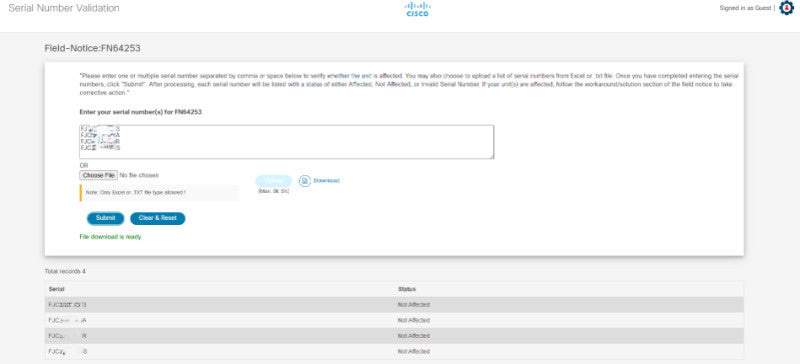
Task: Open the Cisco logo home link
Action: [417, 9]
